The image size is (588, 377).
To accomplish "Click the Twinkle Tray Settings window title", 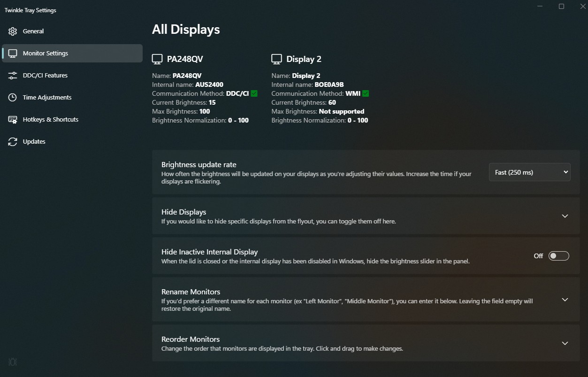I will pos(31,10).
